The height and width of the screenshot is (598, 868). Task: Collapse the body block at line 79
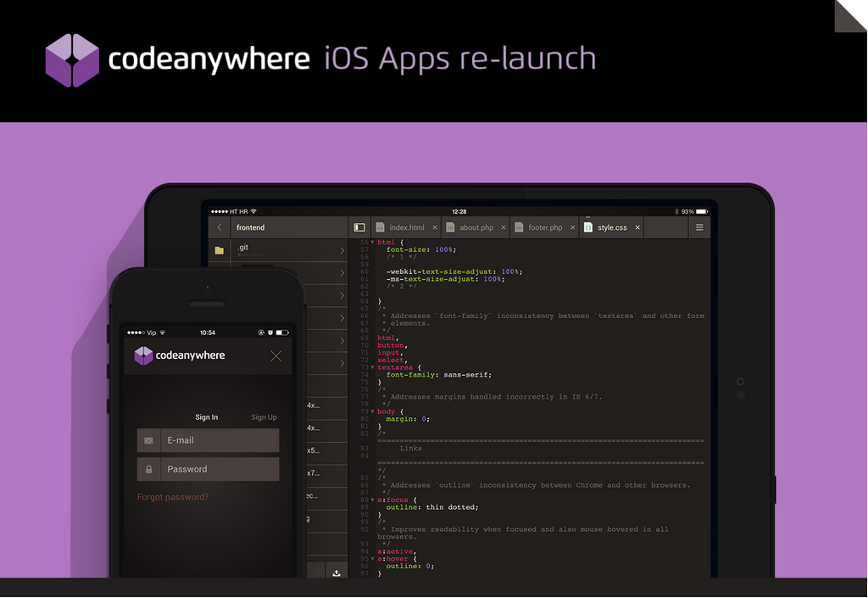[373, 412]
